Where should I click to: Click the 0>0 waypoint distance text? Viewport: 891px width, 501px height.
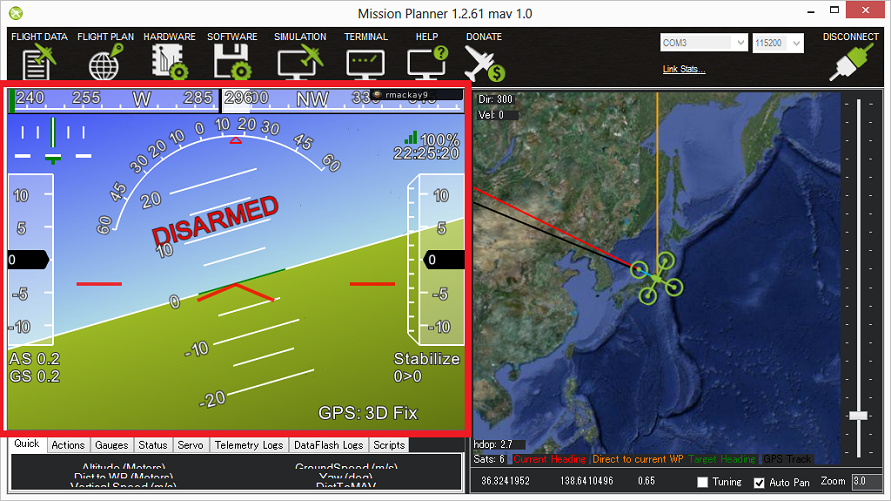[407, 376]
